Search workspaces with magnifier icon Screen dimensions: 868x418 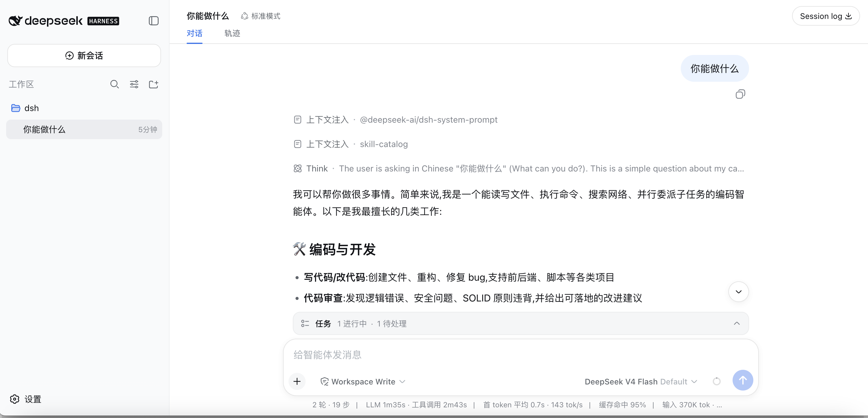coord(115,84)
